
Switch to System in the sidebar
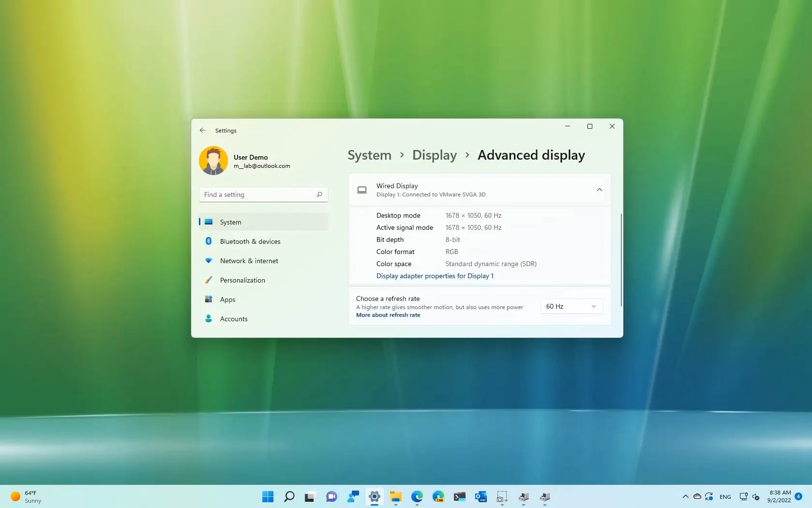230,222
